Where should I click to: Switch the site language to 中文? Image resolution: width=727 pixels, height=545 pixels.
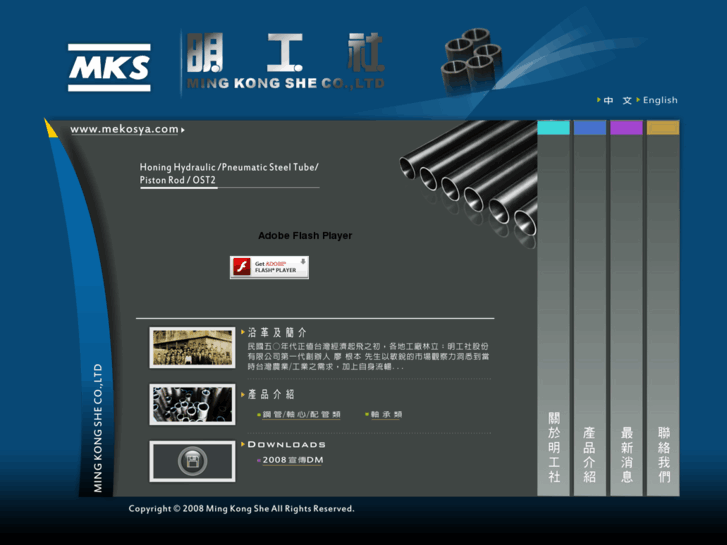click(x=617, y=100)
